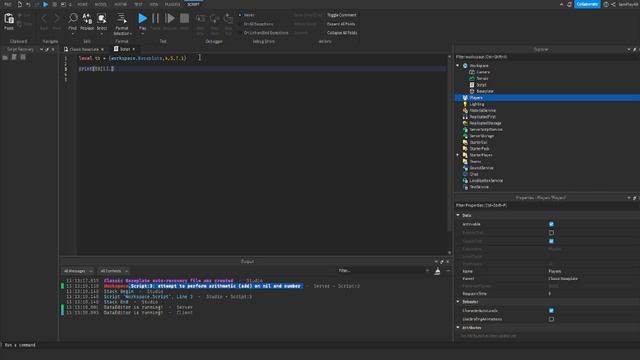
Task: Close the Script editor tab
Action: [133, 49]
